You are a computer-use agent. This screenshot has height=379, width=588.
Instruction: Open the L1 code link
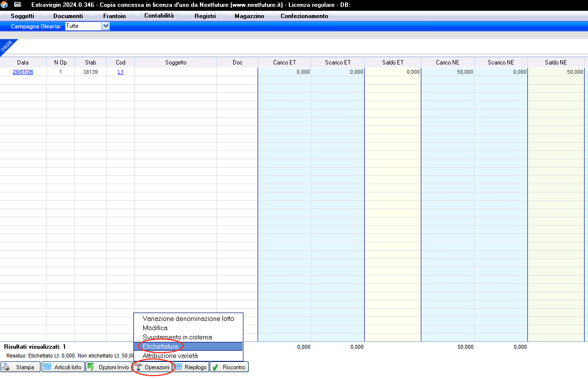coord(121,72)
